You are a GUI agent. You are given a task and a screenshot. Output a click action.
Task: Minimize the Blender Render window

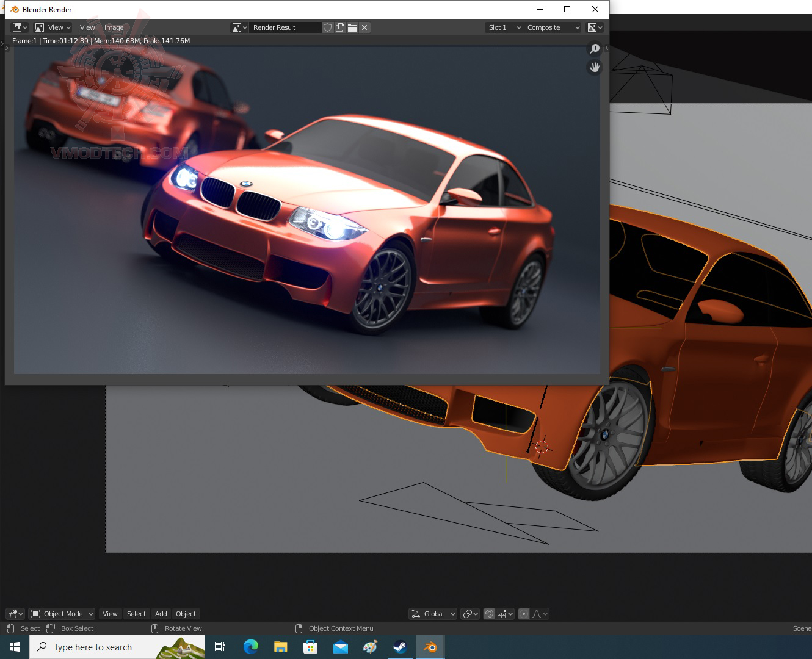pyautogui.click(x=540, y=9)
